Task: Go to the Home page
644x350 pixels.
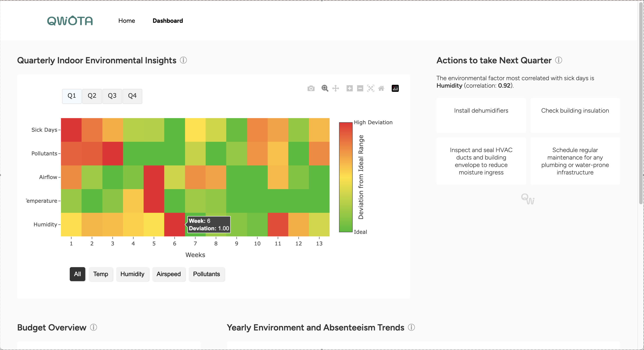Action: 126,21
